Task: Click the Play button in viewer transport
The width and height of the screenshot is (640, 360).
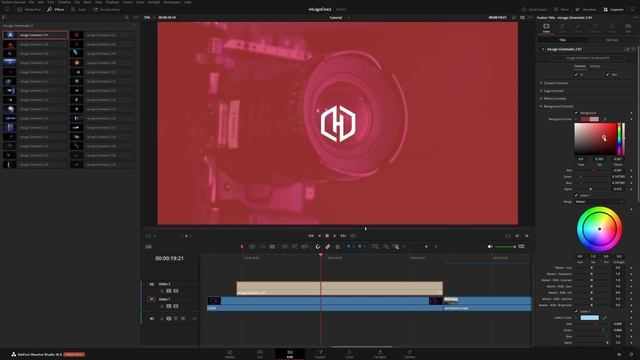Action: coord(335,236)
